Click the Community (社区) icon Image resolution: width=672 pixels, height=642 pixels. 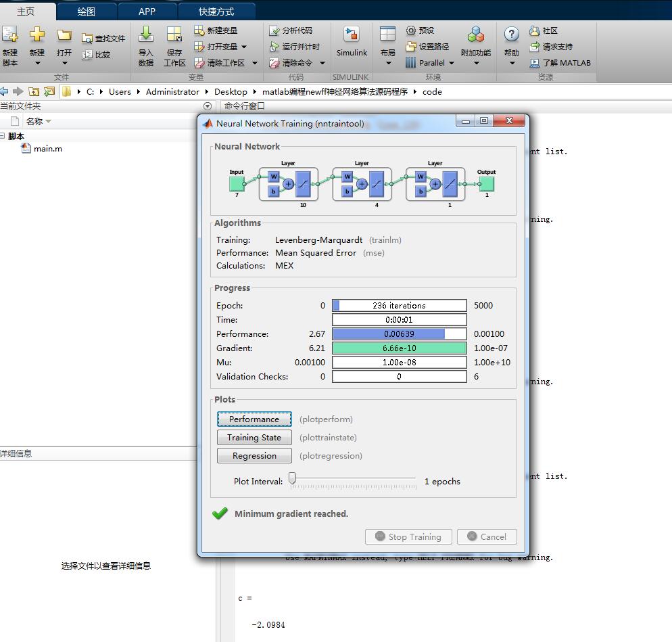pyautogui.click(x=535, y=30)
